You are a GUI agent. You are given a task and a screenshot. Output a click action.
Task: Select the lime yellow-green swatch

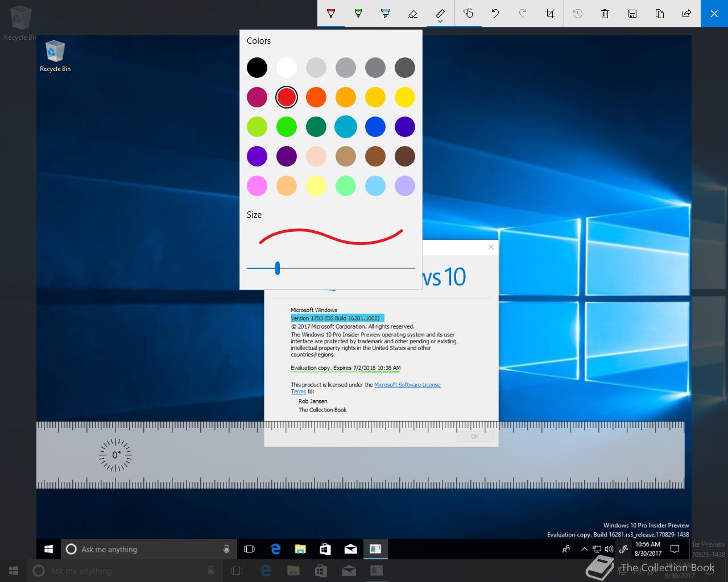tap(257, 127)
